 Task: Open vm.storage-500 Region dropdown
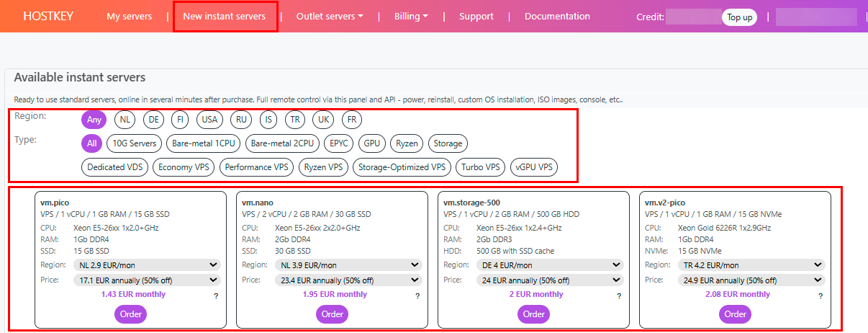(x=550, y=265)
